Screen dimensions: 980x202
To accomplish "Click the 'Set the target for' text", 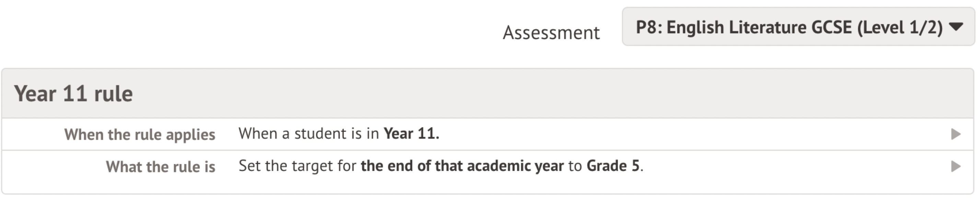I will coord(297,166).
